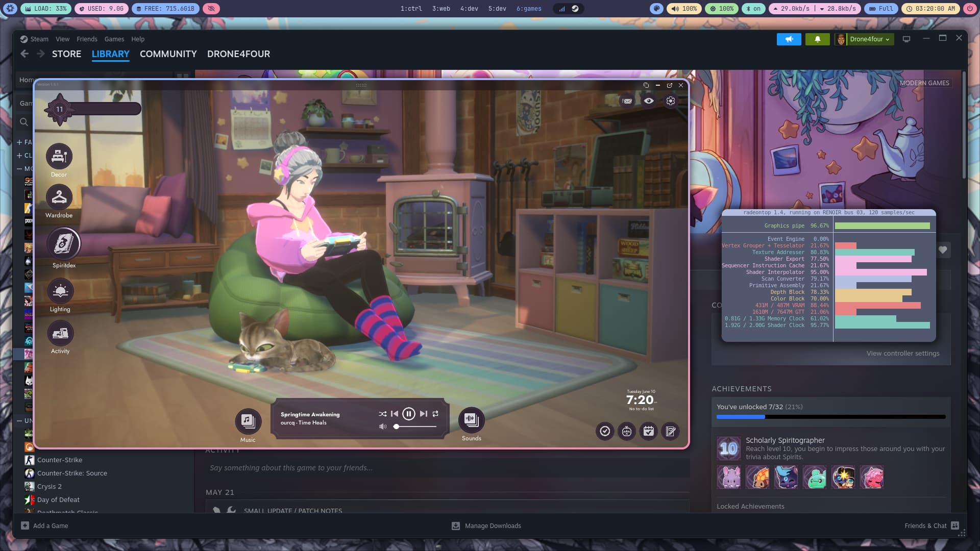
Task: Open the to-do checklist icon
Action: click(605, 432)
